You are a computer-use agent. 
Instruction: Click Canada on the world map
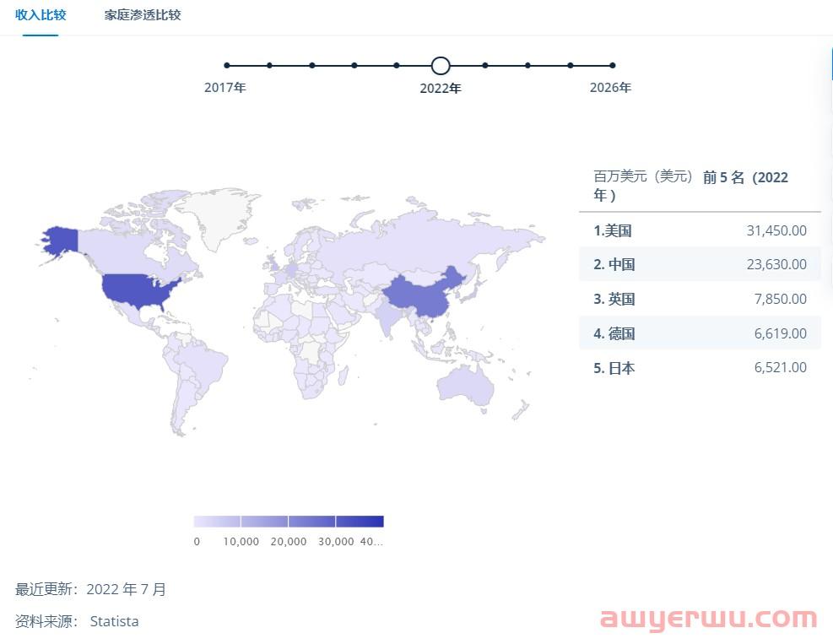pos(120,252)
